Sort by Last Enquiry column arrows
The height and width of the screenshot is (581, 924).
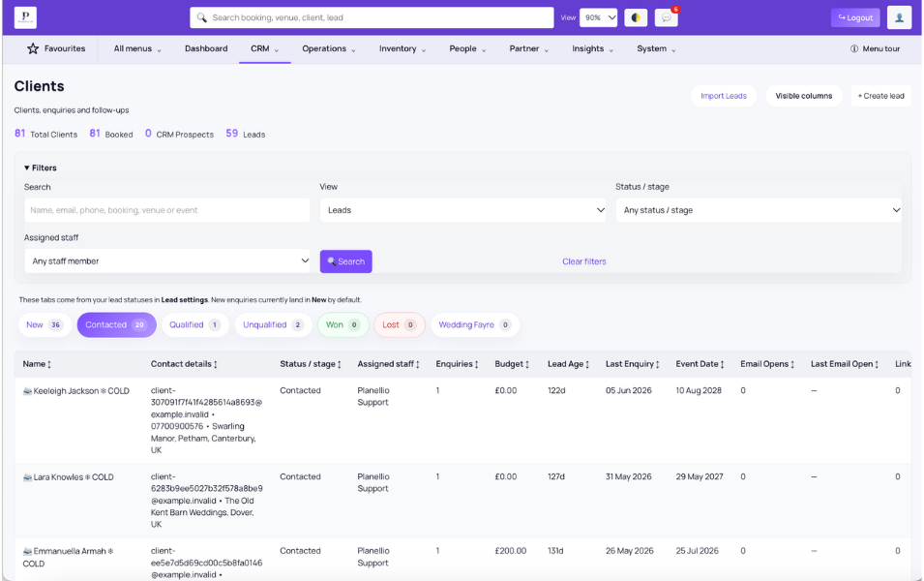[x=657, y=364]
